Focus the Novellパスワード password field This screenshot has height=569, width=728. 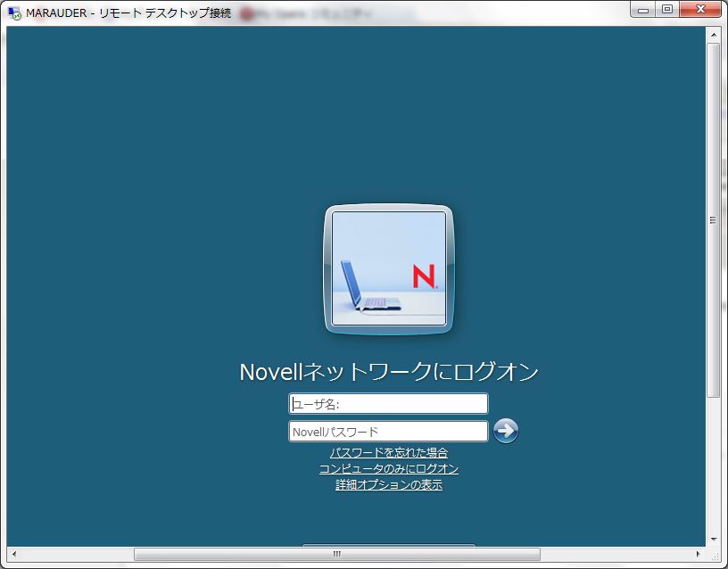tap(388, 431)
